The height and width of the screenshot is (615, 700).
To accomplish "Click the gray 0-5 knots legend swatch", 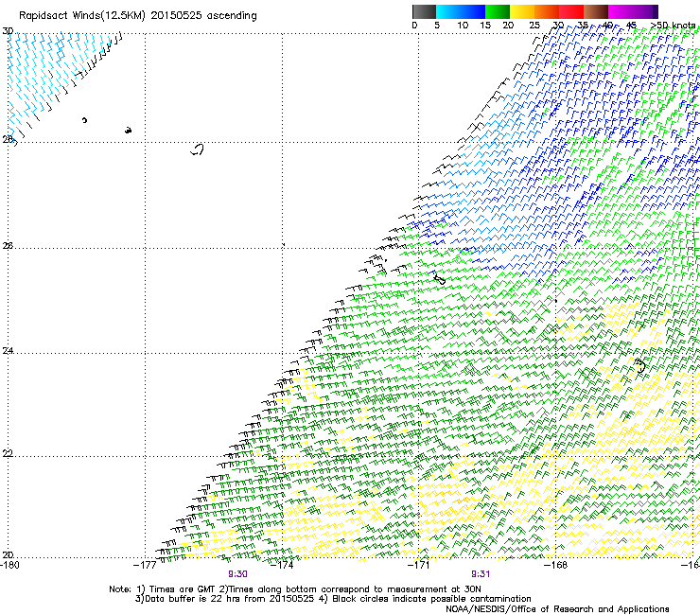I will pos(424,11).
